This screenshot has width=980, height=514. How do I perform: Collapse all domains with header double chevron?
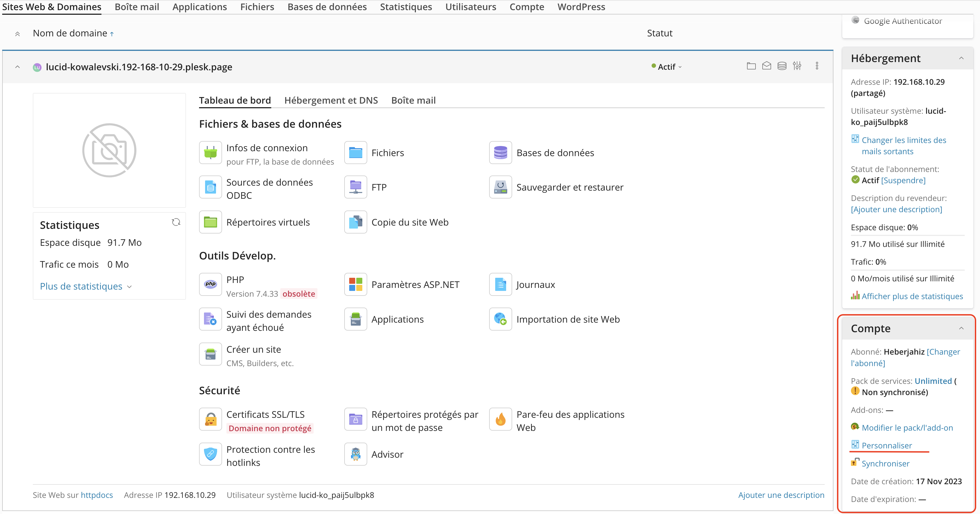tap(17, 34)
